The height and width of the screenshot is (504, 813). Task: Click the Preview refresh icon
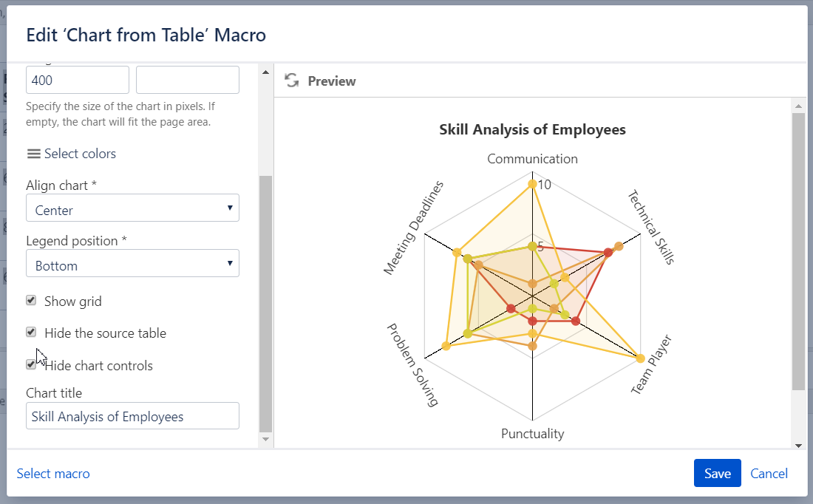pos(292,81)
